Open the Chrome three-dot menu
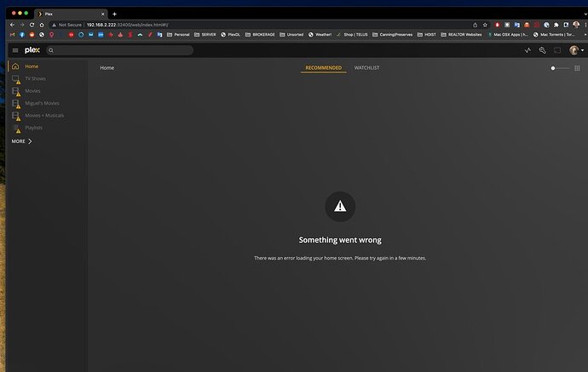588x372 pixels. pos(585,25)
